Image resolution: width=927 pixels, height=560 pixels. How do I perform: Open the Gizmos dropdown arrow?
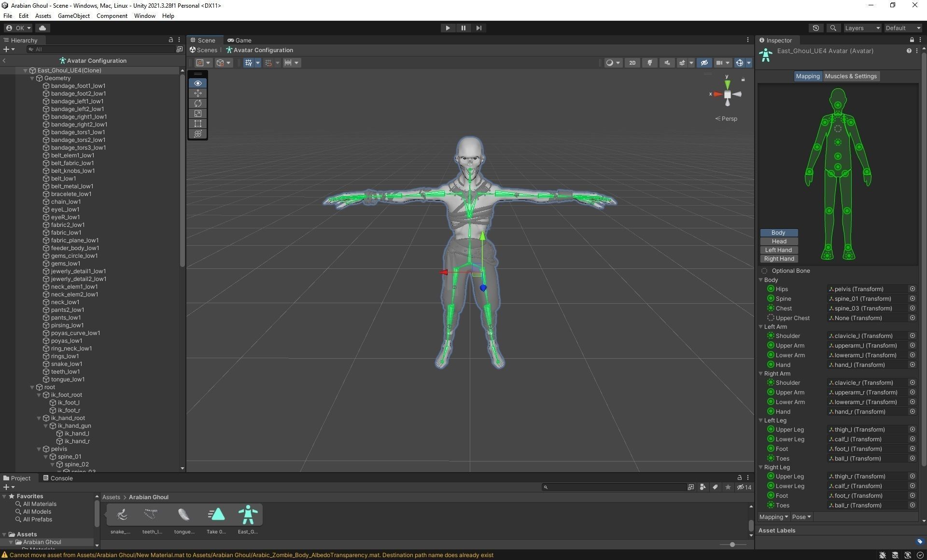click(749, 63)
